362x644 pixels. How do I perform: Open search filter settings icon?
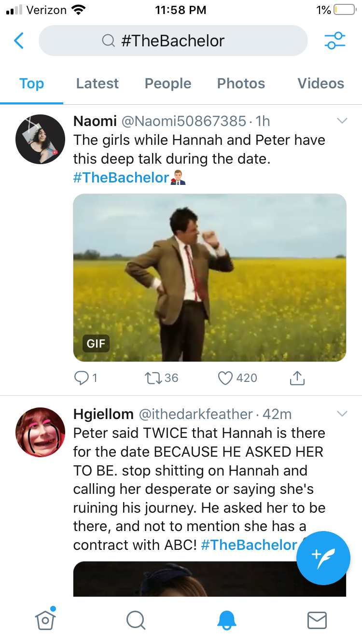pyautogui.click(x=334, y=41)
